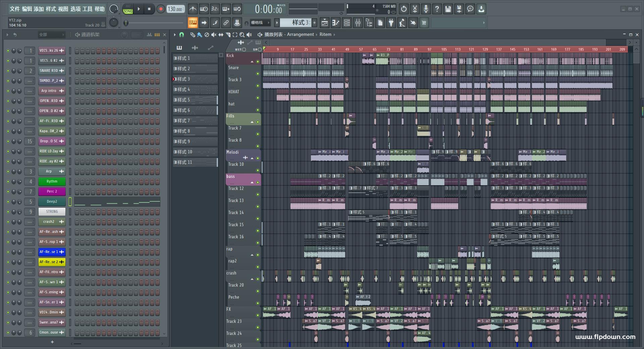Toggle recording countdown 3.2.1

215,9
